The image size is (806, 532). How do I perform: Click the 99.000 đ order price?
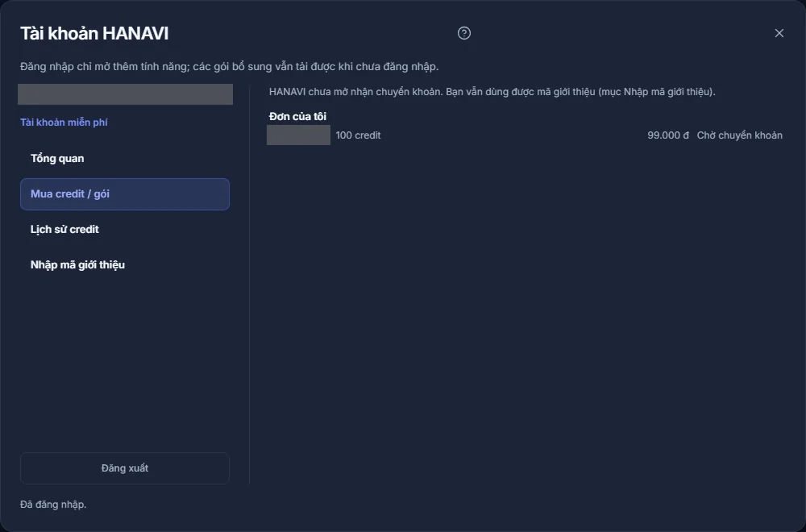(667, 135)
